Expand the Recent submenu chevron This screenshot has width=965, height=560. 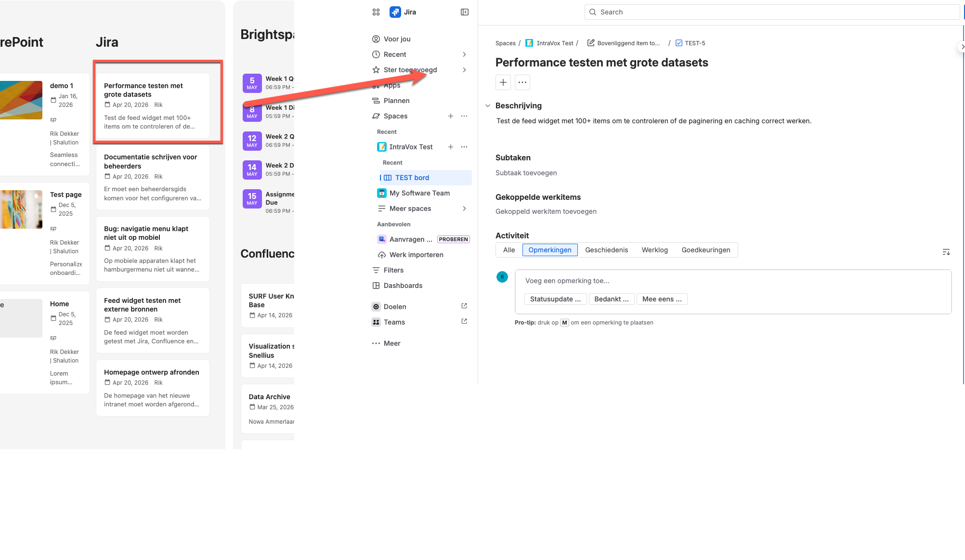464,54
